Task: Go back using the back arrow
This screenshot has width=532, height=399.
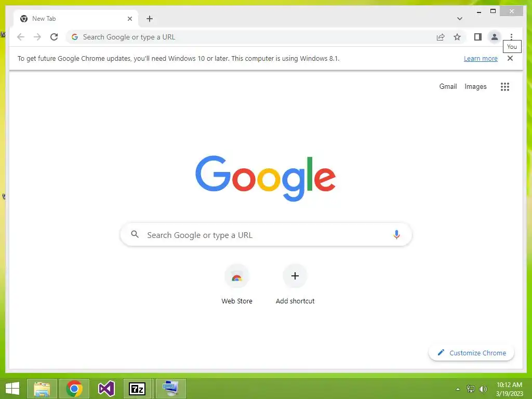Action: tap(21, 37)
